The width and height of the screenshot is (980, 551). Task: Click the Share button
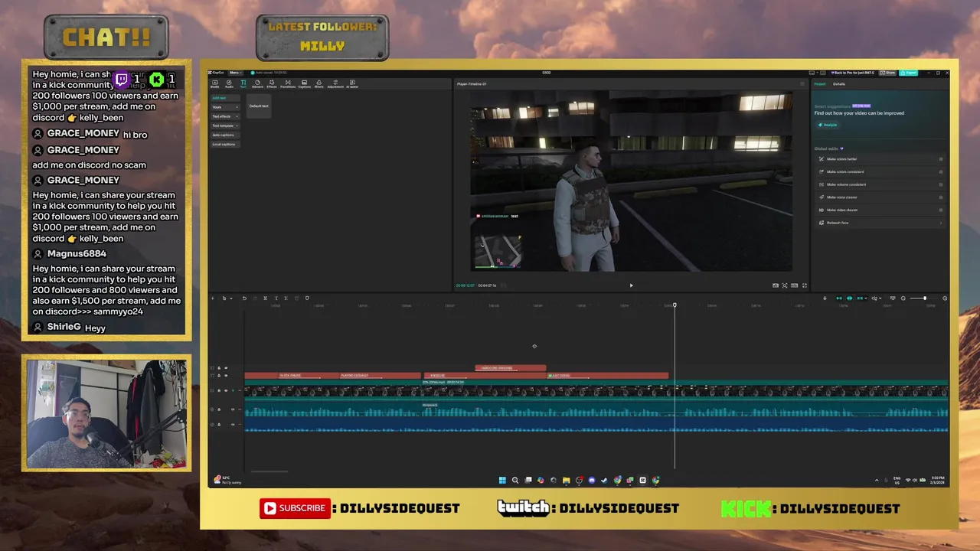(x=887, y=73)
